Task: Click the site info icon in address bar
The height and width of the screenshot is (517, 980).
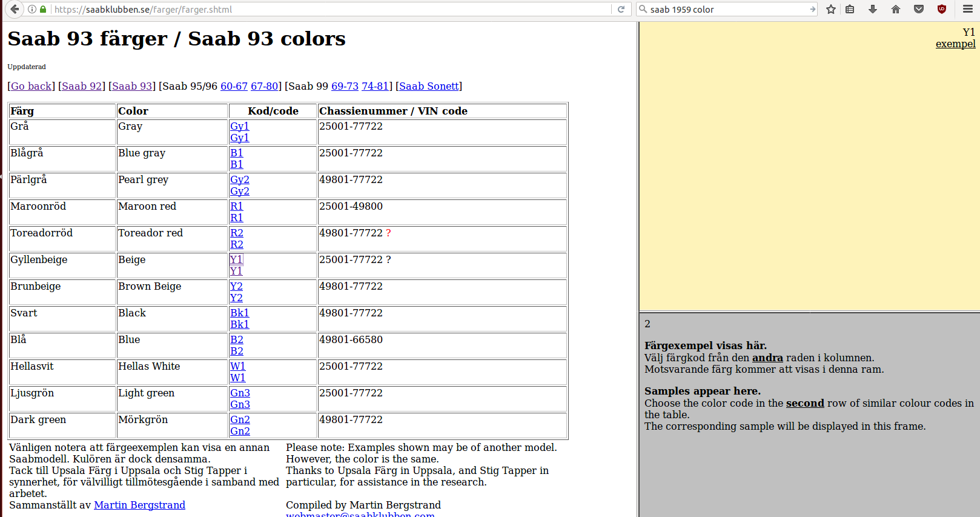Action: tap(32, 9)
